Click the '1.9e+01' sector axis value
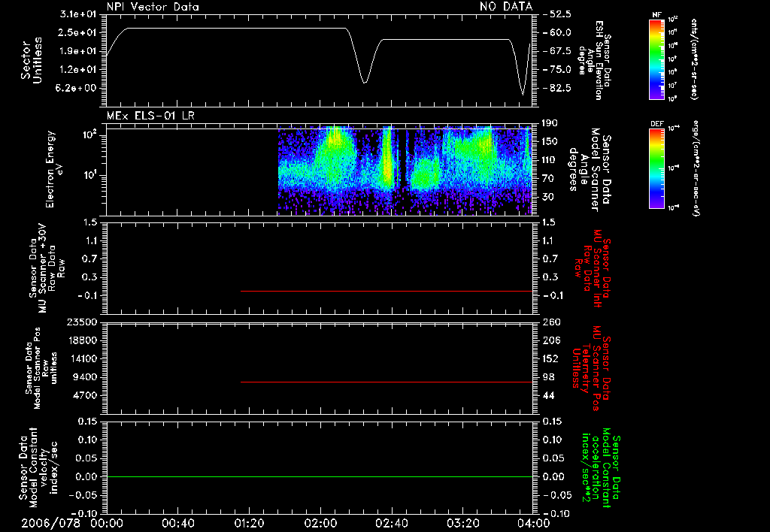 [x=77, y=51]
